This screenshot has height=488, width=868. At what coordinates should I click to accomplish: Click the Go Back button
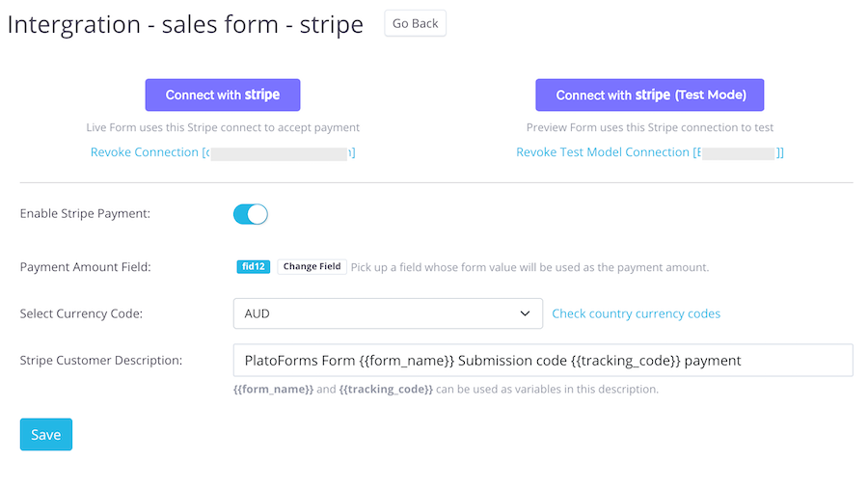[x=415, y=23]
